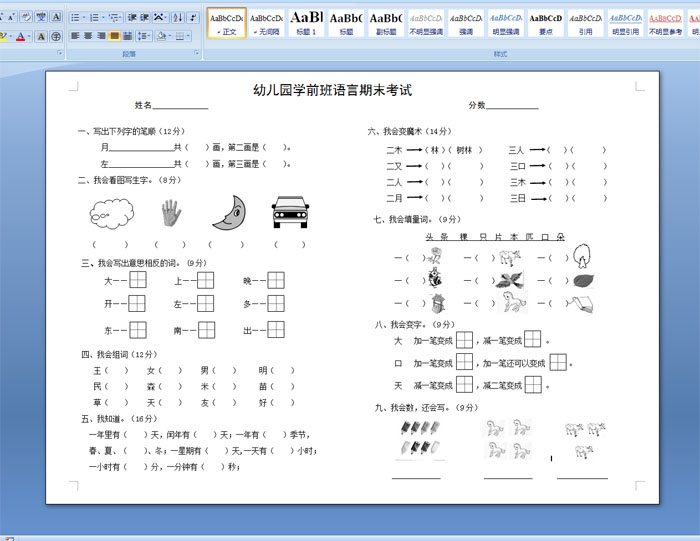Click the Bullets list icon
This screenshot has width=700, height=541.
75,17
